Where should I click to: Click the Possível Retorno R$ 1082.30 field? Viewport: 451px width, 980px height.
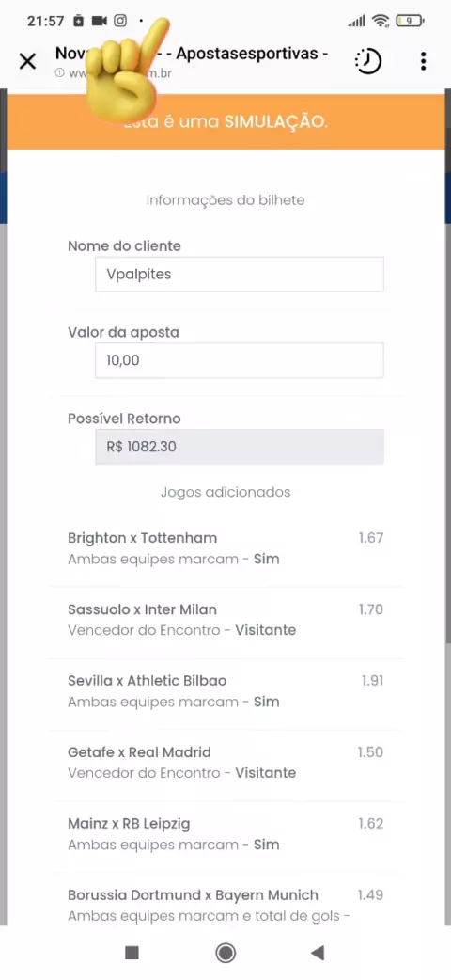coord(240,447)
